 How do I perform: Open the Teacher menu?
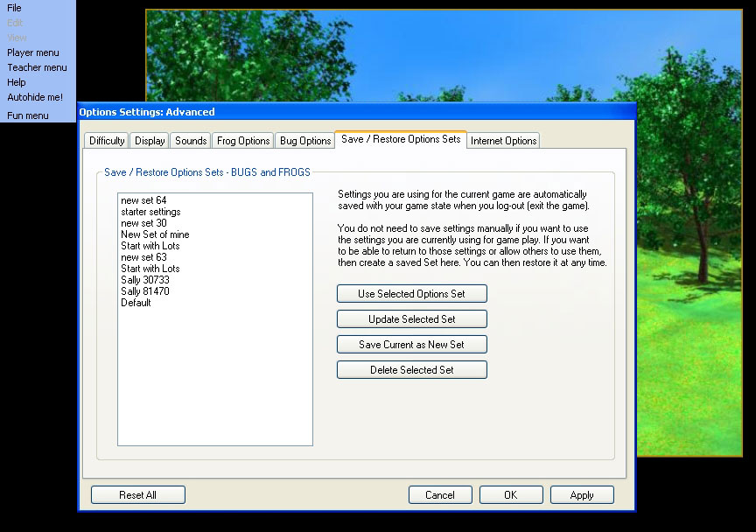tap(37, 67)
